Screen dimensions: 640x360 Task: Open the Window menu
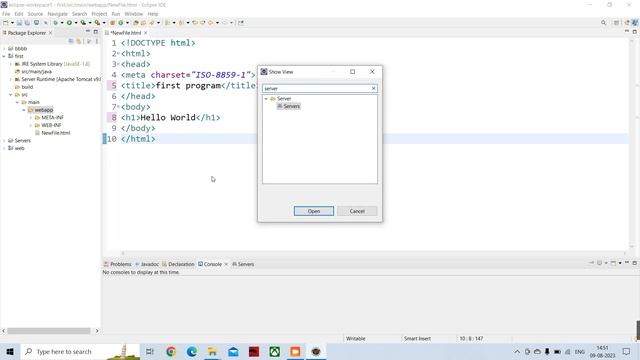pyautogui.click(x=133, y=14)
